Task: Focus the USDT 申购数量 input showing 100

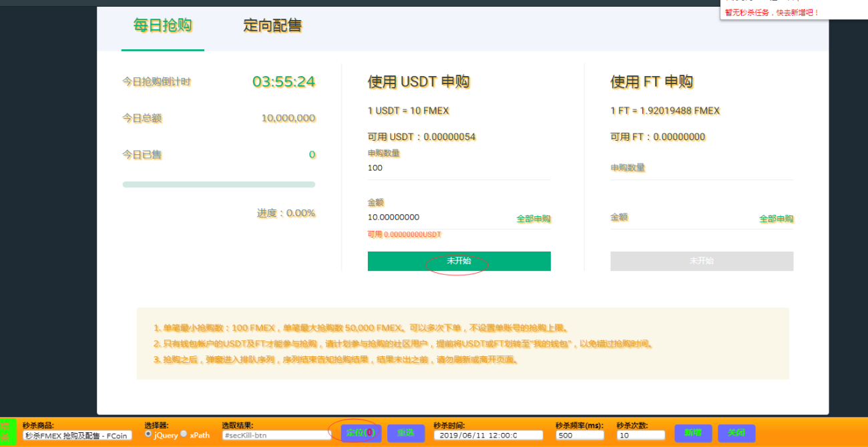Action: pos(459,168)
